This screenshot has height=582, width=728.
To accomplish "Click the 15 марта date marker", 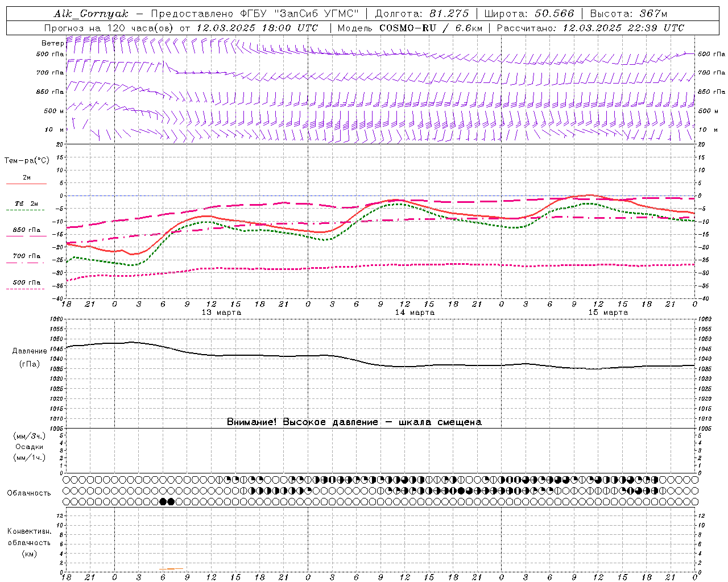I will [x=608, y=313].
